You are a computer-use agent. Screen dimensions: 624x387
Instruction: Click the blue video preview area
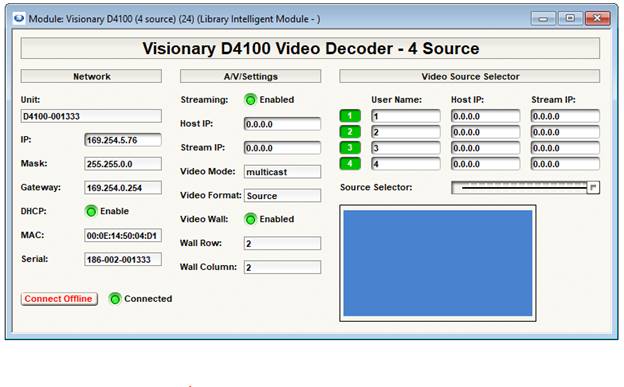[438, 263]
